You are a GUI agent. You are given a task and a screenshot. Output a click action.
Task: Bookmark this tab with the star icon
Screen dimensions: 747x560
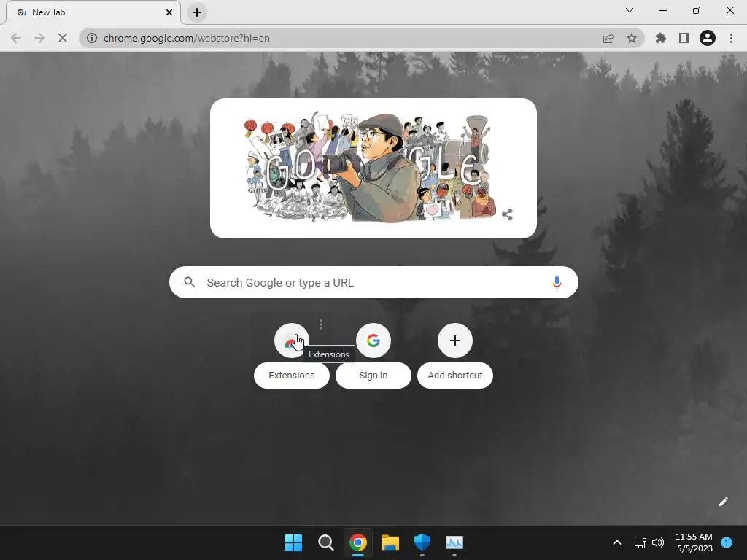click(632, 38)
